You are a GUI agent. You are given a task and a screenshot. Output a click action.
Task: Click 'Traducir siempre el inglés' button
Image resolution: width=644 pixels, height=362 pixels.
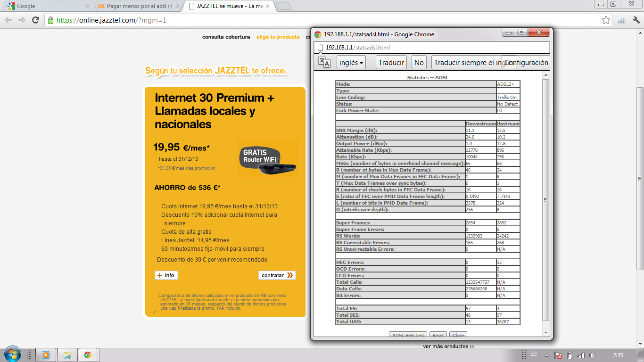[x=467, y=62]
